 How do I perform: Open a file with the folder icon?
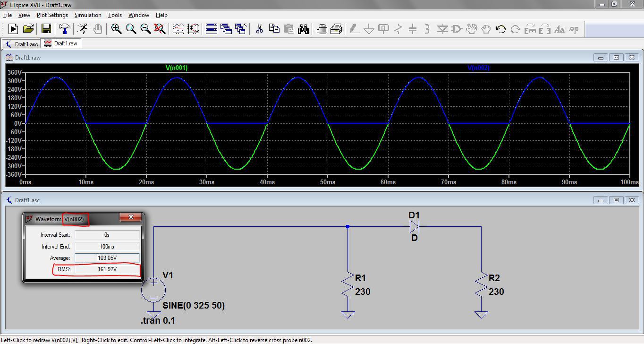pos(28,29)
